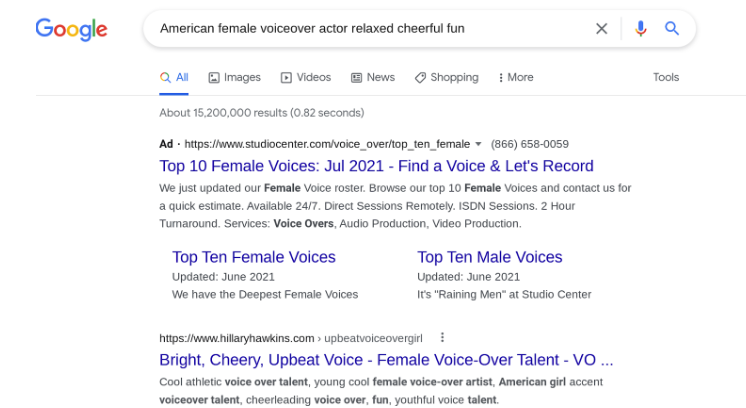Click 'We have the Deepest Female Voices' text
This screenshot has width=746, height=408.
click(265, 294)
